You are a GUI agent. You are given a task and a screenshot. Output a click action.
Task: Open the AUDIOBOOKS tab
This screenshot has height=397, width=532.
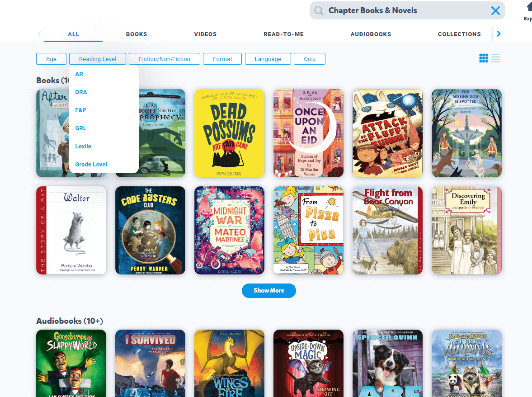click(x=371, y=34)
